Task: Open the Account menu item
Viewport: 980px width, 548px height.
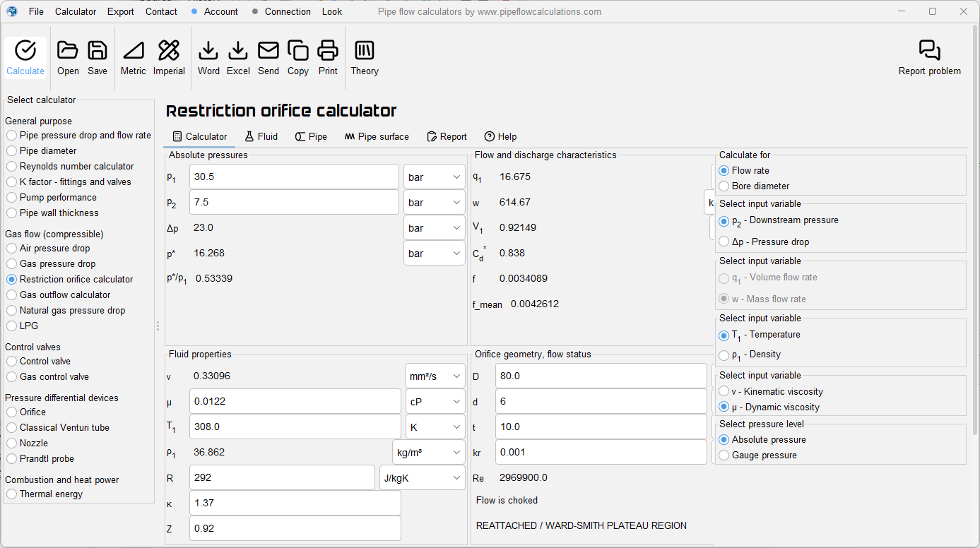Action: click(x=215, y=11)
